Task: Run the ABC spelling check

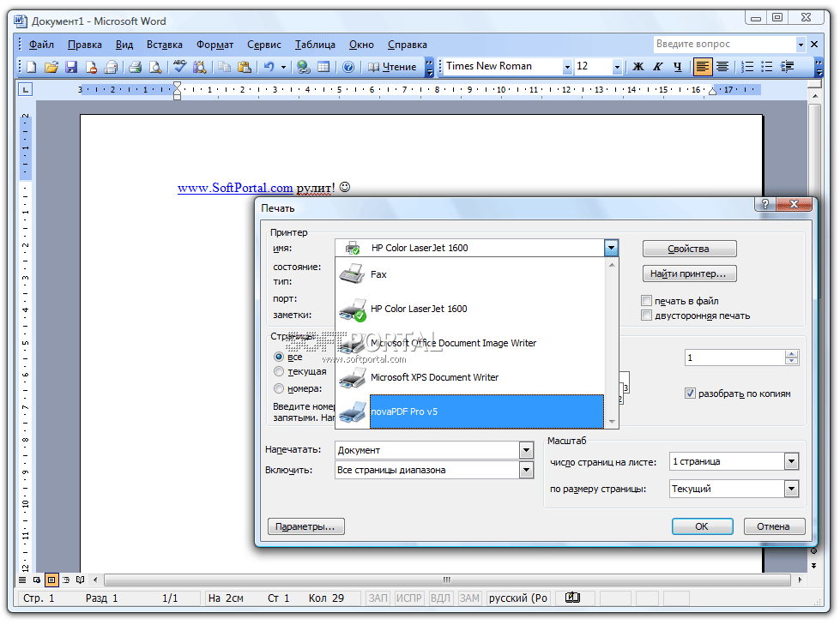Action: tap(179, 66)
